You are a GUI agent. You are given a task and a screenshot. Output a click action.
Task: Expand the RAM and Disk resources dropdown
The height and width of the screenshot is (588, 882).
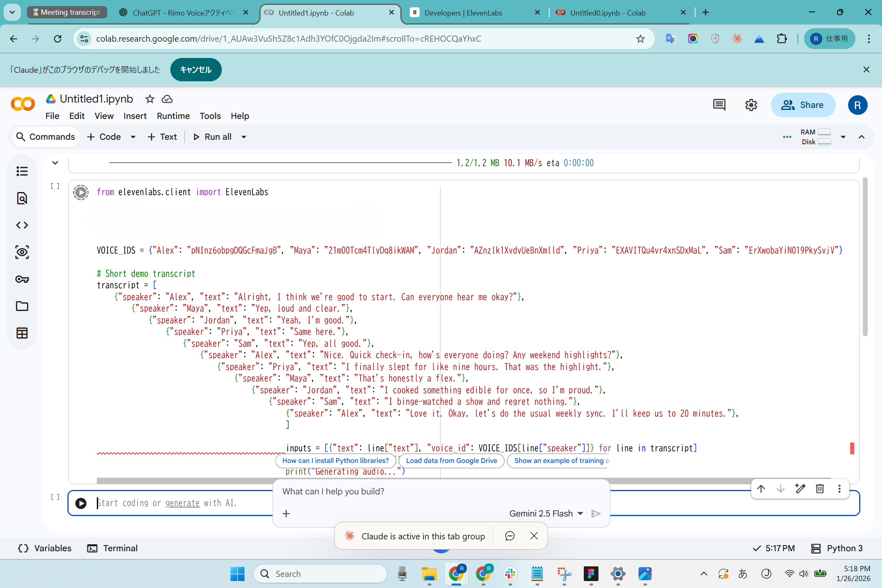pos(843,137)
